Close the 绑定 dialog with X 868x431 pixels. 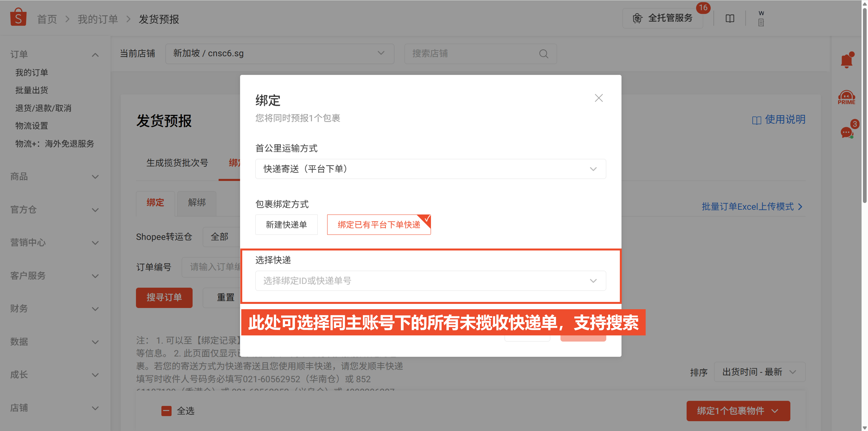599,98
